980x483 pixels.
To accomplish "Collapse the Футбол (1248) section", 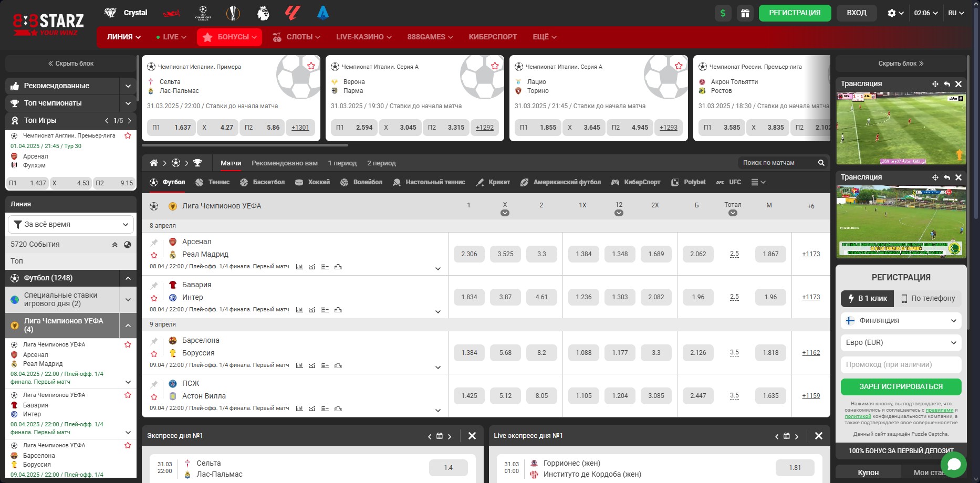I will (x=128, y=278).
